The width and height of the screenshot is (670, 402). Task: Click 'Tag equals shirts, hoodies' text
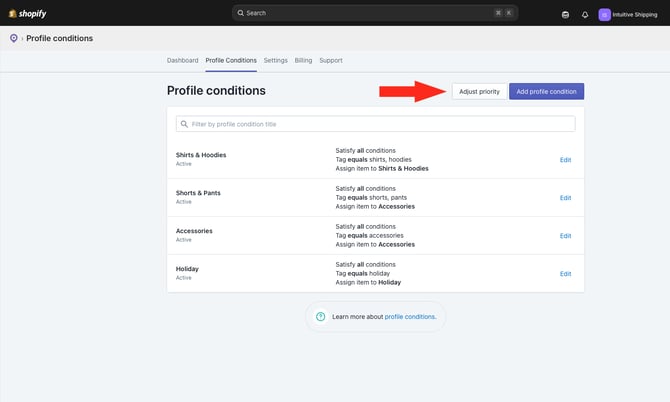[373, 159]
